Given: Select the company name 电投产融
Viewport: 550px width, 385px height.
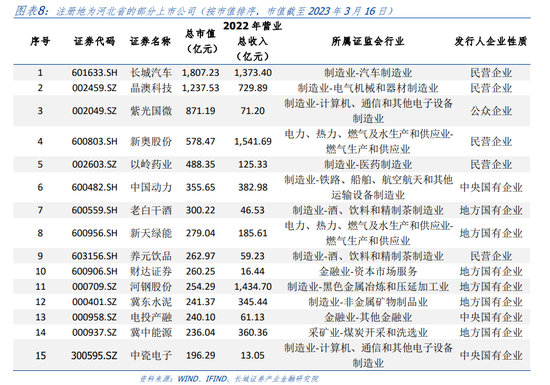Looking at the screenshot, I should click(x=151, y=317).
